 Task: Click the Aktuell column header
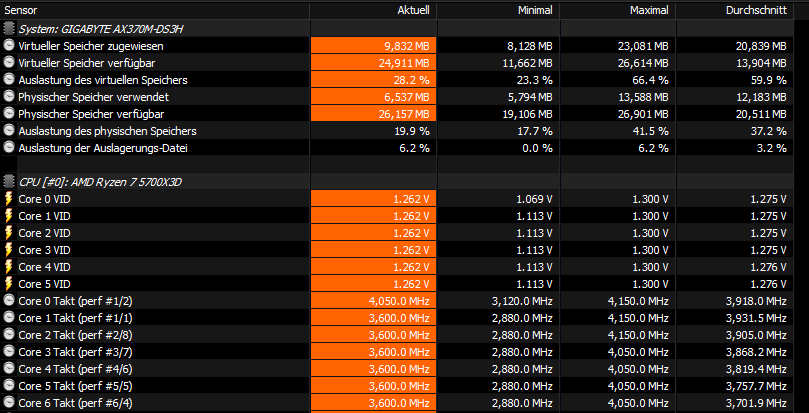(x=373, y=10)
